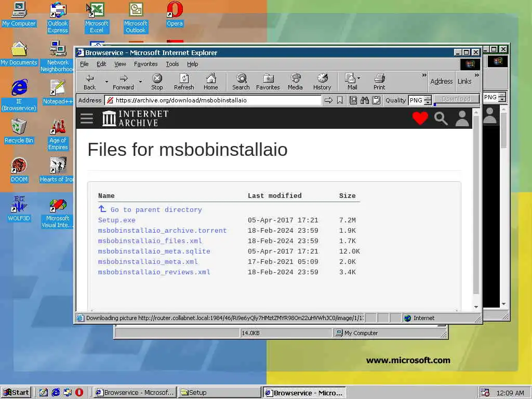Viewport: 532px width, 399px height.
Task: Launch Internet Explorer from quick launch
Action: click(x=56, y=393)
